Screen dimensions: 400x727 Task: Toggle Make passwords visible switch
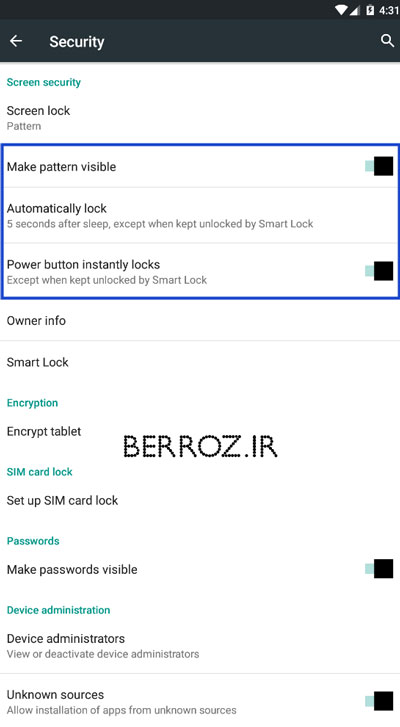[x=379, y=569]
